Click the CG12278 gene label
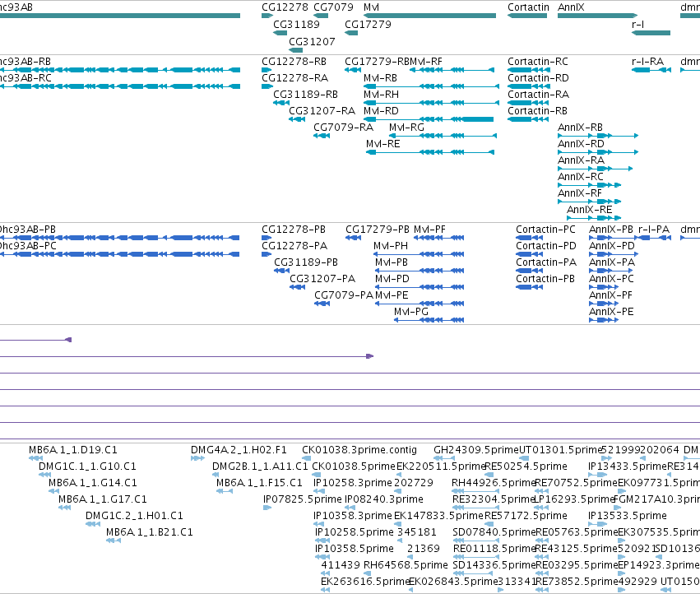Screen dimensions: 700x594 point(285,7)
